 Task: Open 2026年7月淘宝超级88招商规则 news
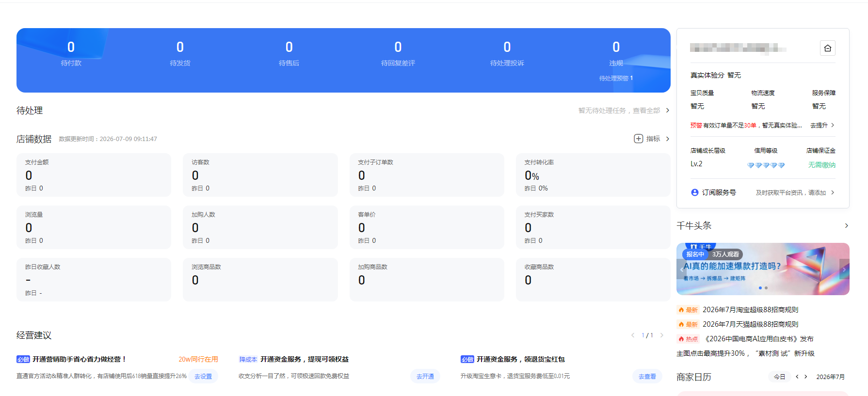[x=750, y=310]
